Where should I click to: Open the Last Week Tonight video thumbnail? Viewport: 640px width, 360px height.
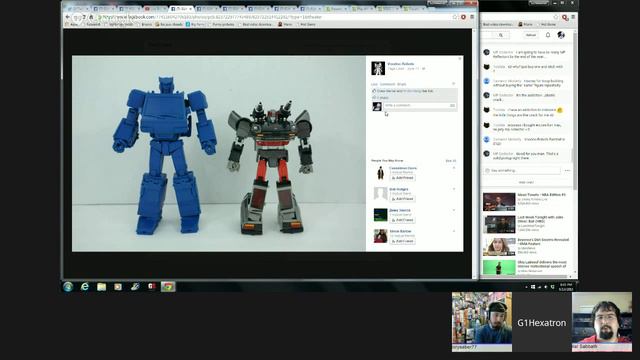tap(499, 224)
